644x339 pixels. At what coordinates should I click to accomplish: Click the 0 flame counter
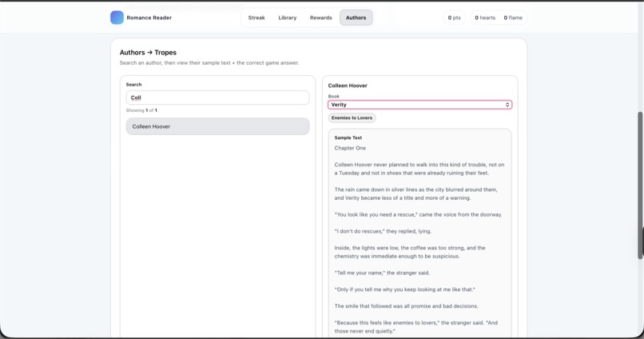click(513, 18)
